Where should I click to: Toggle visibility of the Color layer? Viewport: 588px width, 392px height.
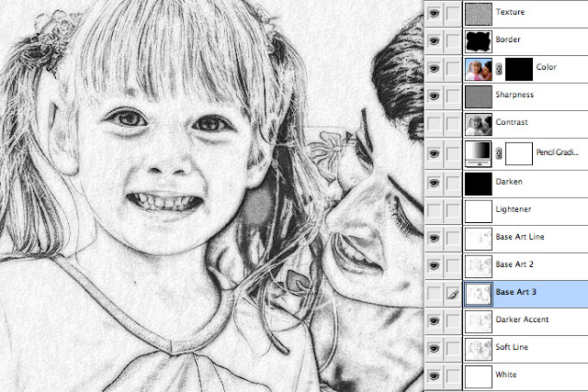434,69
